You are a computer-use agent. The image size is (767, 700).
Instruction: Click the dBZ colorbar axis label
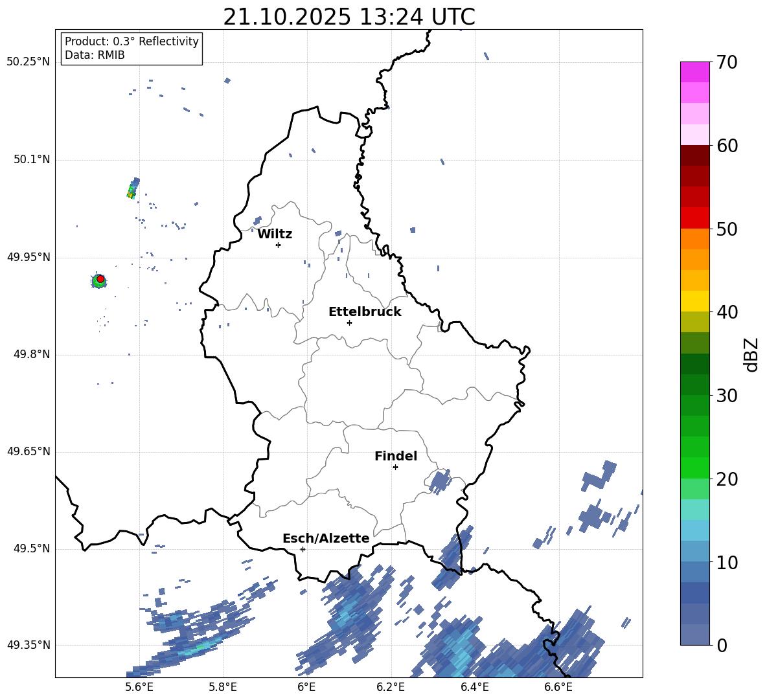(751, 354)
